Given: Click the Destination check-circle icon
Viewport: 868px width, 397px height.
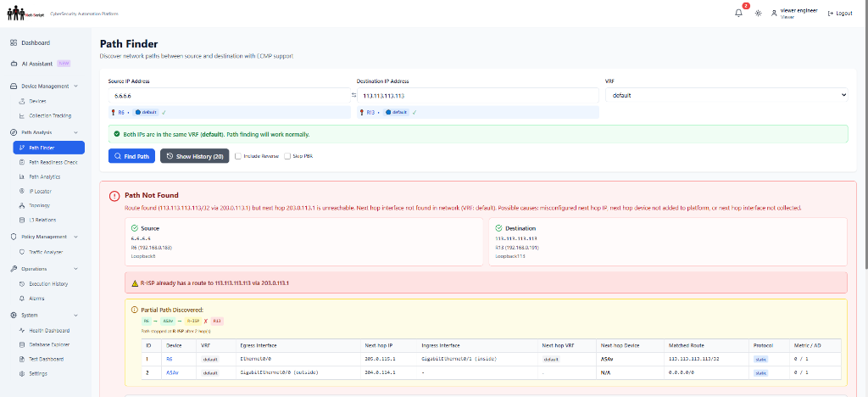Looking at the screenshot, I should click(498, 227).
